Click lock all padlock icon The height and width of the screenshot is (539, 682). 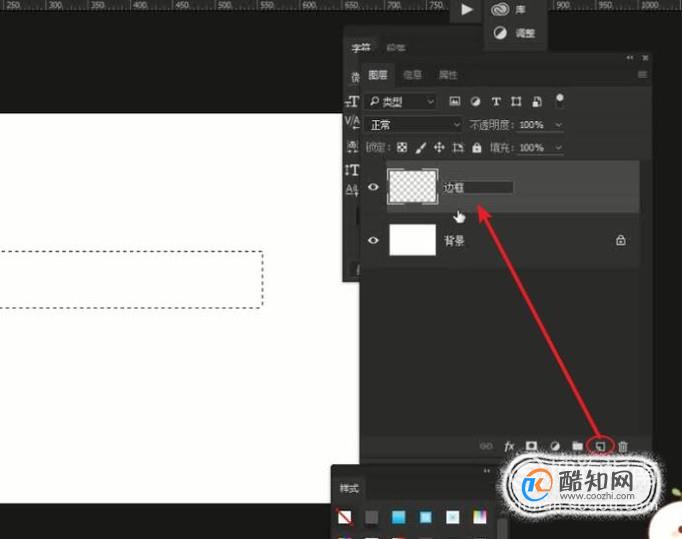point(477,148)
